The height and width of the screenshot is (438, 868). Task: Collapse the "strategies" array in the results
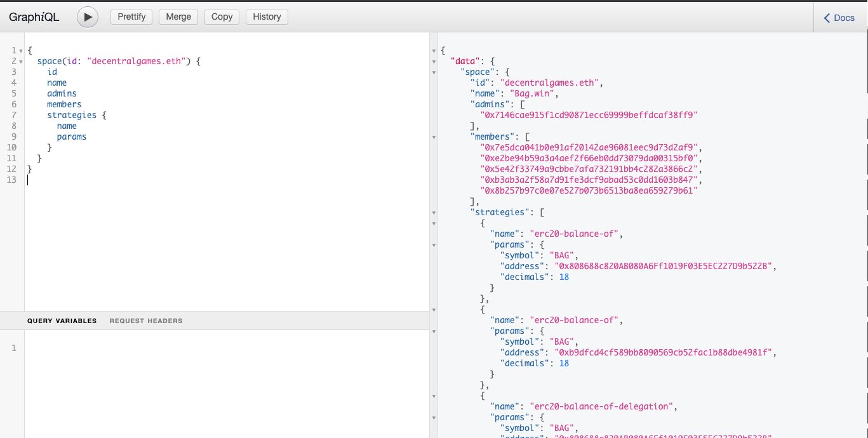pos(434,213)
